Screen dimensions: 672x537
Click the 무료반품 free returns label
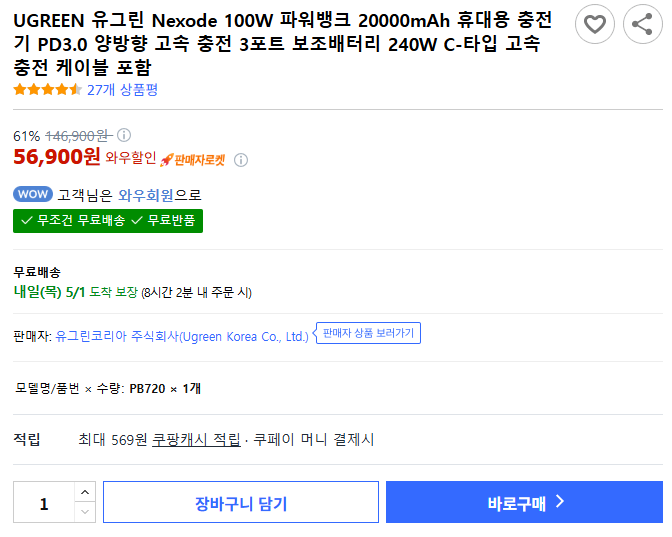tap(166, 220)
